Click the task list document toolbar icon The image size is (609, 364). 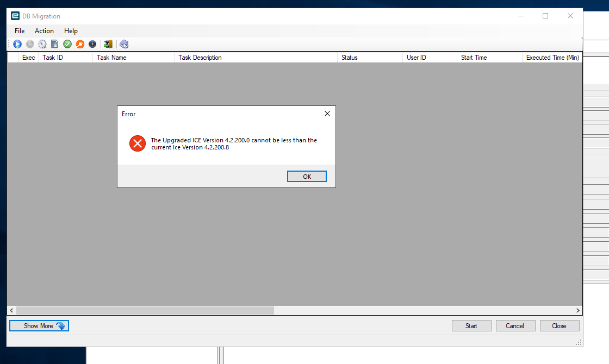point(55,44)
